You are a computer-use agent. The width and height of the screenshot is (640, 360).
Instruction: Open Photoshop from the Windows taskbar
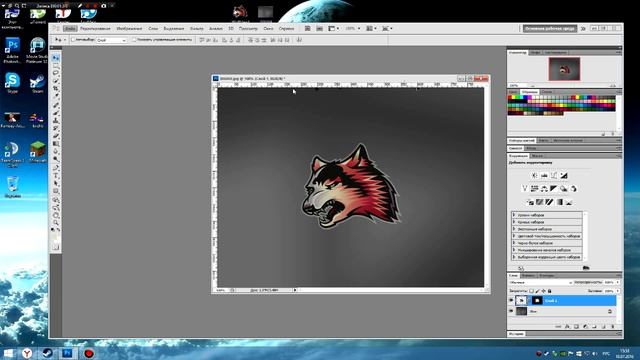pyautogui.click(x=67, y=353)
